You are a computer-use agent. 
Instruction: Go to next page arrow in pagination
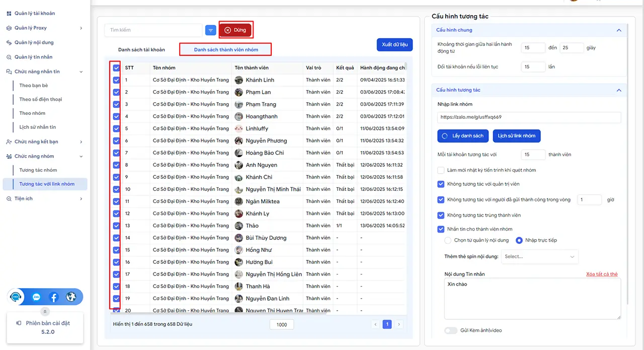click(399, 324)
